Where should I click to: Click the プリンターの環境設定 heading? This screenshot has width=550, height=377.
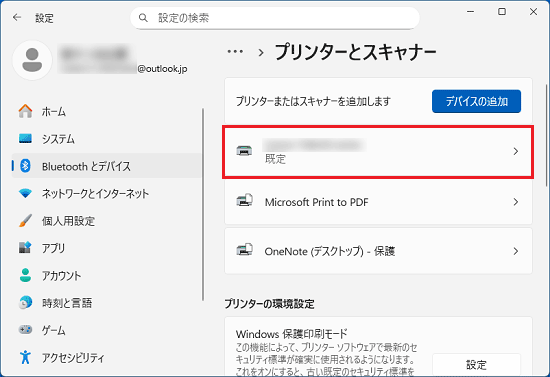point(269,303)
